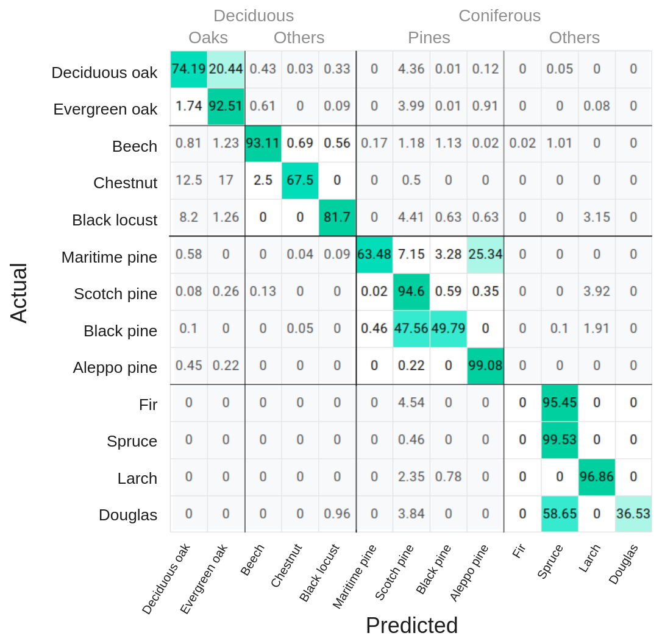
Task: Click the 'Coniferous' group header
Action: pos(499,16)
